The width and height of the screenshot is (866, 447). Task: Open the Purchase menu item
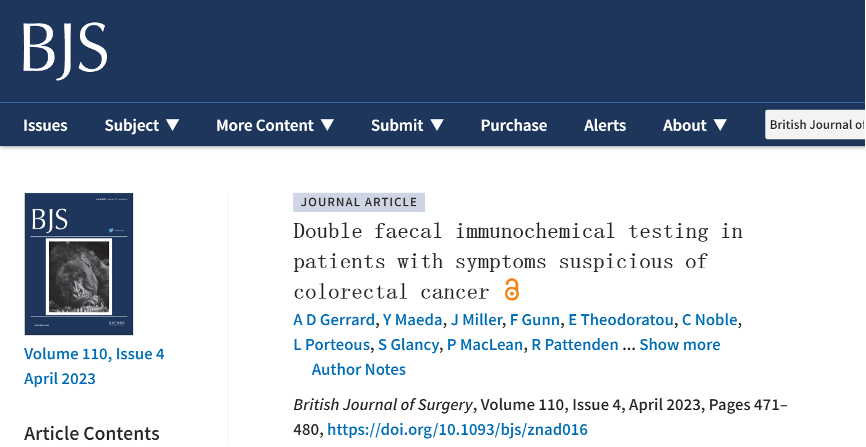[514, 125]
